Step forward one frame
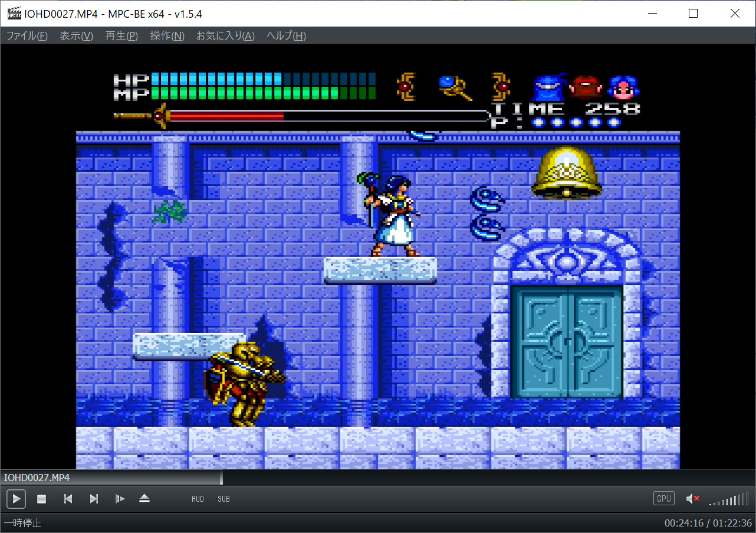Screen dimensions: 756x533 click(x=120, y=499)
